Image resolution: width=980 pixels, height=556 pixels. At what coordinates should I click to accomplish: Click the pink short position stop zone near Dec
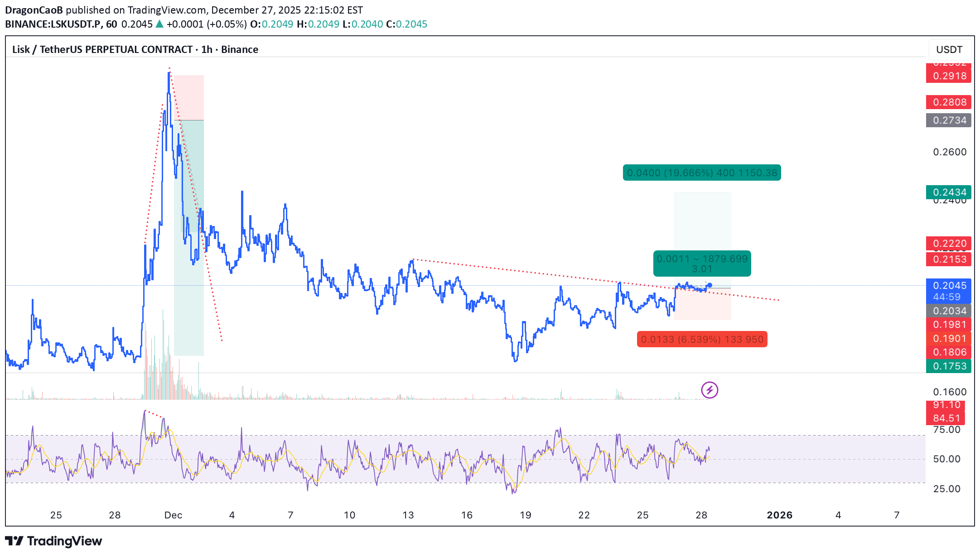click(189, 97)
